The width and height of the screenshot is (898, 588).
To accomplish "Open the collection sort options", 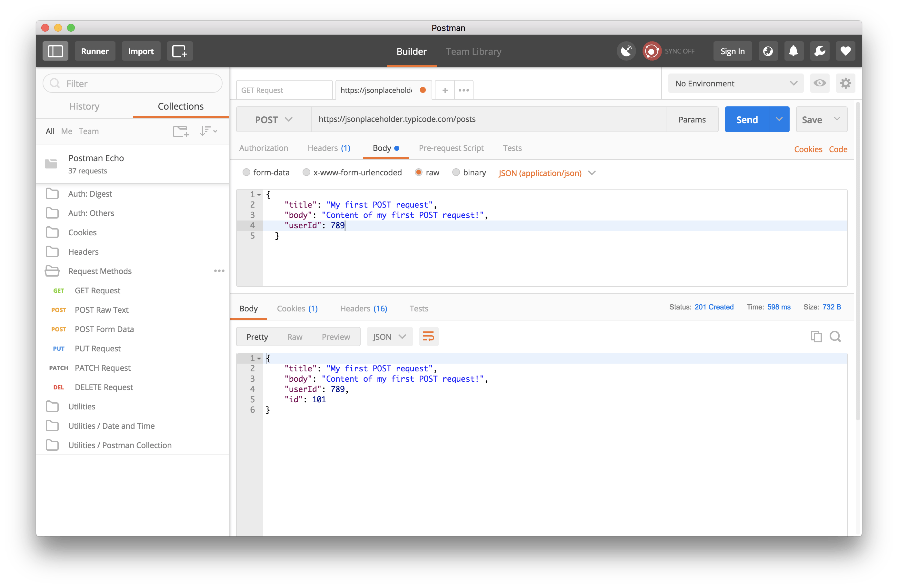I will [208, 131].
